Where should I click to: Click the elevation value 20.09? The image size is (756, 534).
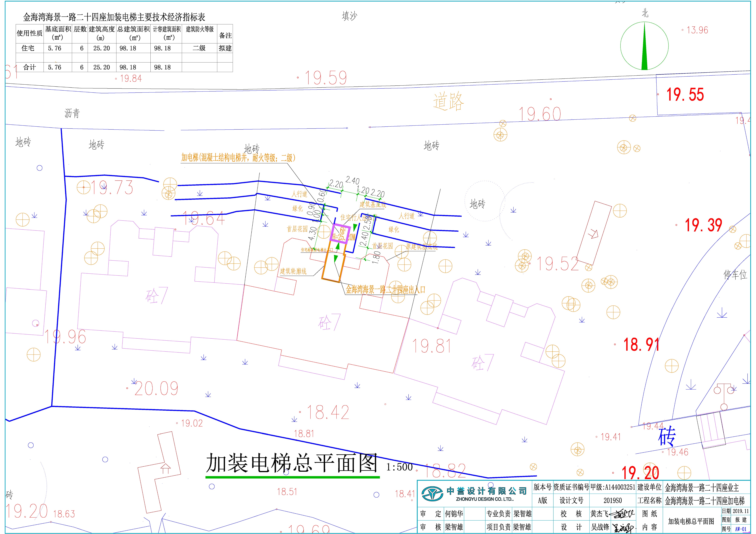click(x=156, y=388)
